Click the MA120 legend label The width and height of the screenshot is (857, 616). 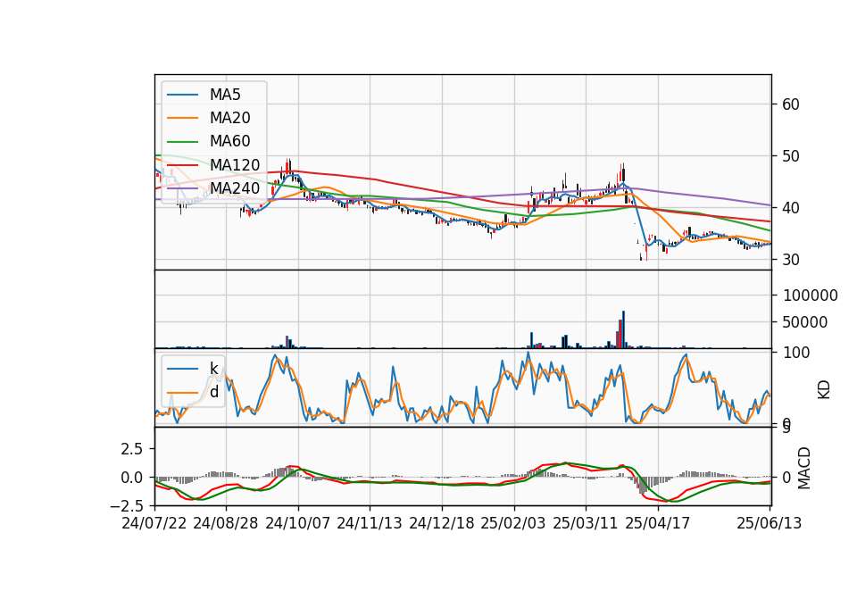(x=235, y=165)
